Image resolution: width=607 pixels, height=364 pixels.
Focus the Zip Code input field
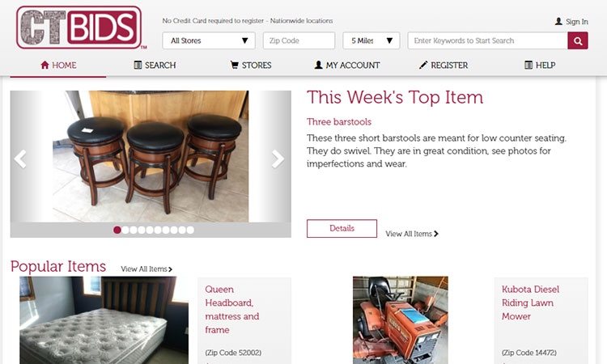point(299,40)
